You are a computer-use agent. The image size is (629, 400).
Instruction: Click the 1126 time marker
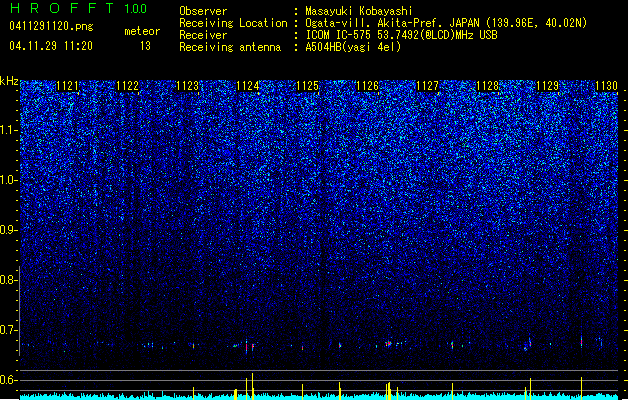coord(367,86)
